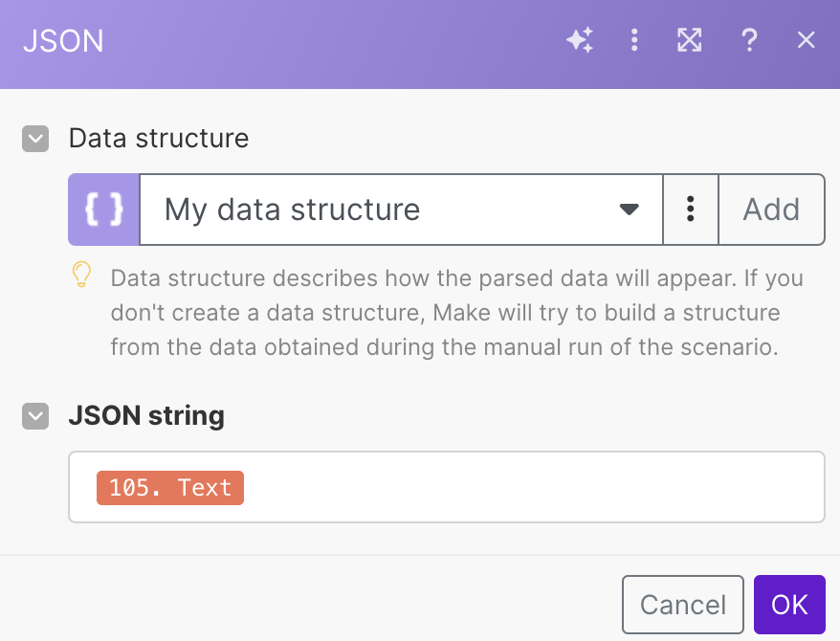Open help with the question mark icon
This screenshot has width=840, height=641.
(749, 40)
